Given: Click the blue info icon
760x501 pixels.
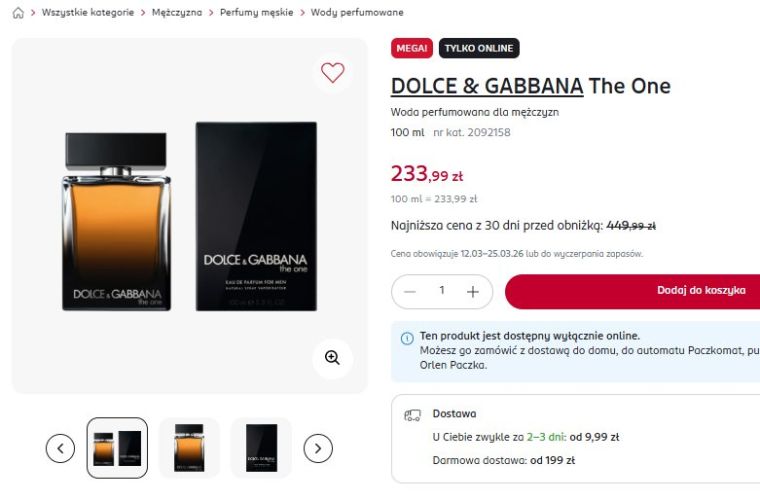Looking at the screenshot, I should 407,338.
